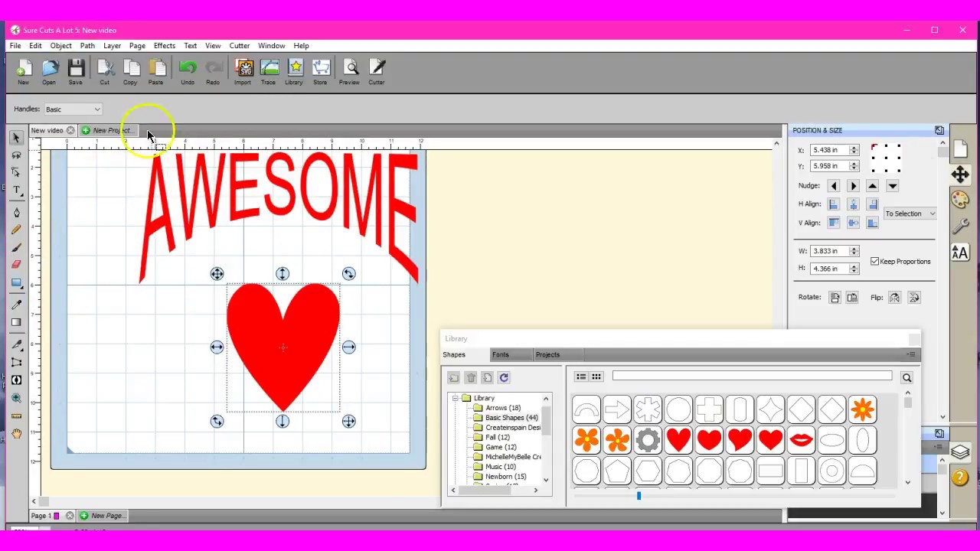The image size is (980, 551).
Task: Select the Eyedropper tool
Action: pyautogui.click(x=16, y=305)
